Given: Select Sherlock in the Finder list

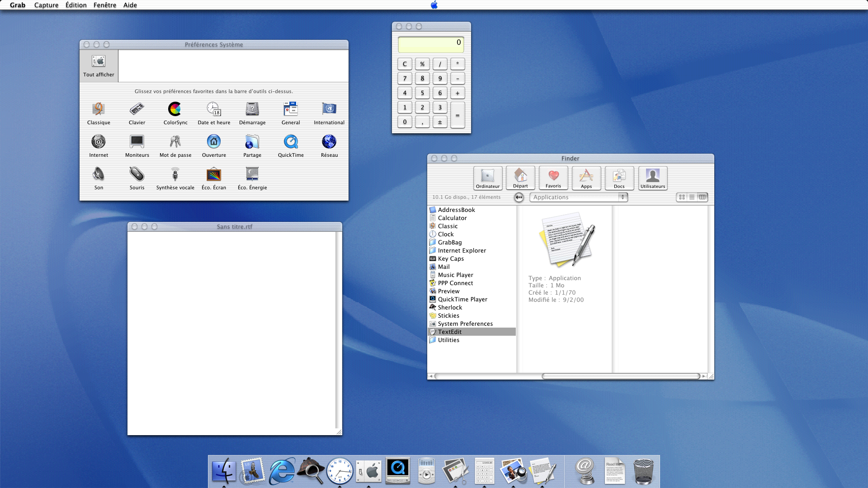Looking at the screenshot, I should point(472,307).
